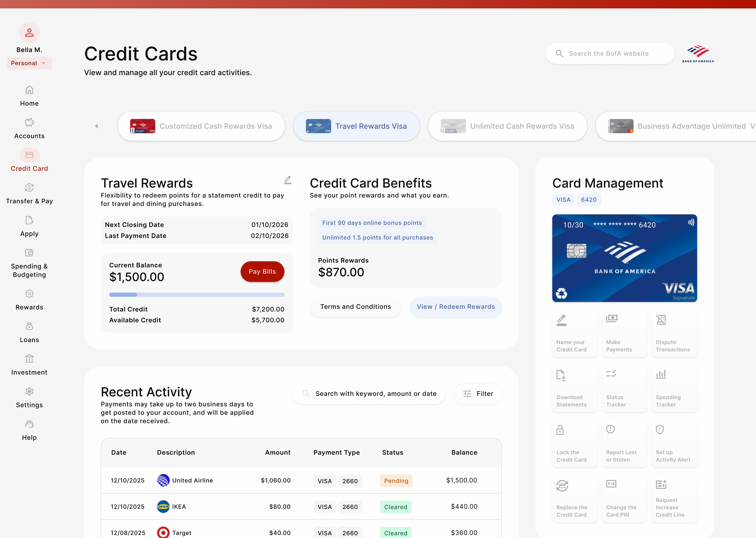The height and width of the screenshot is (538, 756).
Task: Open the Filter options for activity
Action: pyautogui.click(x=478, y=394)
